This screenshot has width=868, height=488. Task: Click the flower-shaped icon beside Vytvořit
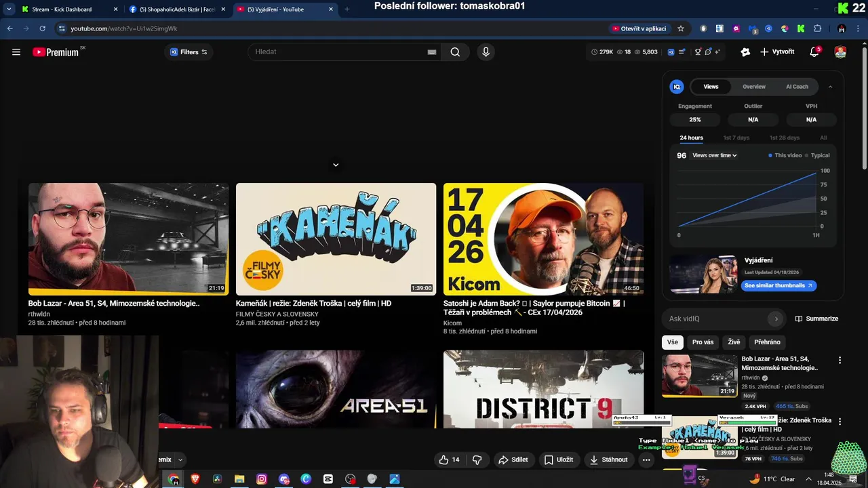point(745,52)
